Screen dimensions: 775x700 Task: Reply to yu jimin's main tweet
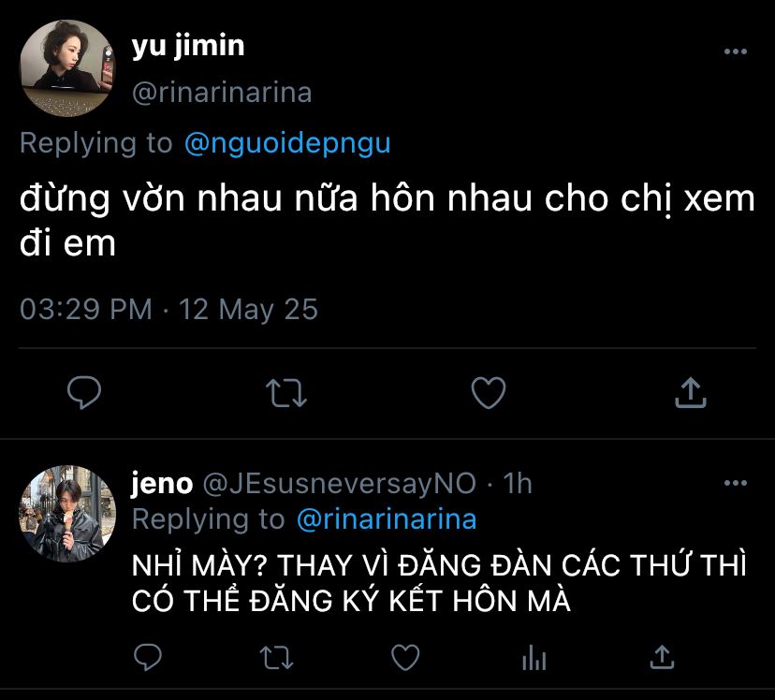point(84,393)
